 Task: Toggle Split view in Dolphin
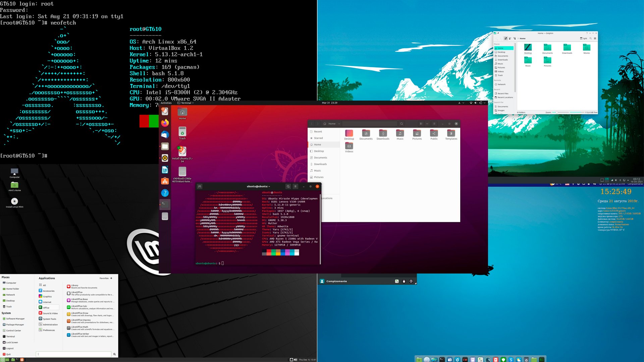tap(583, 38)
